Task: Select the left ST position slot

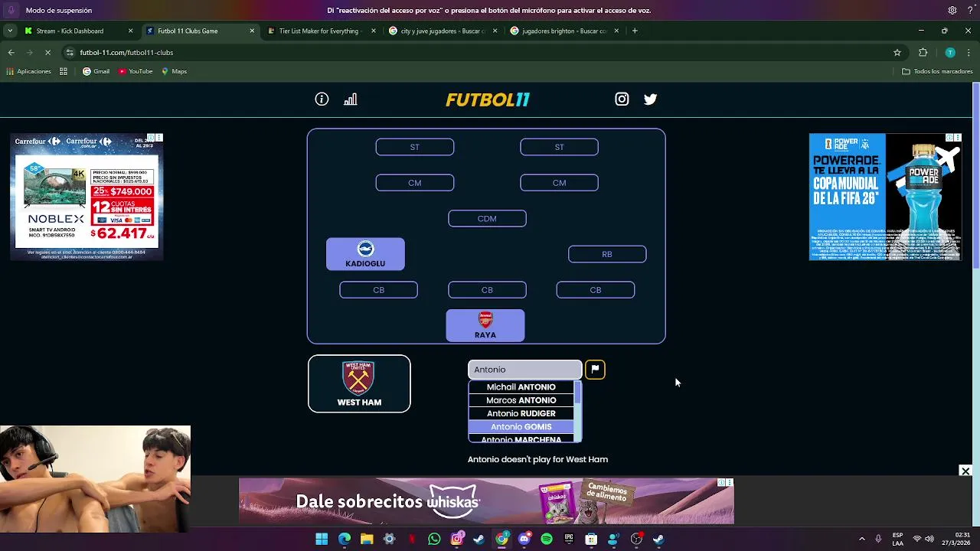Action: coord(415,147)
